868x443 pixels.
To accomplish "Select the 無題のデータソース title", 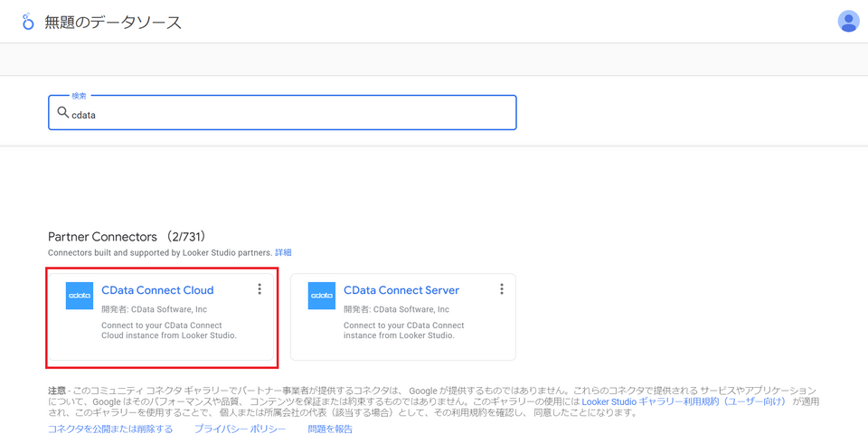I will point(113,23).
